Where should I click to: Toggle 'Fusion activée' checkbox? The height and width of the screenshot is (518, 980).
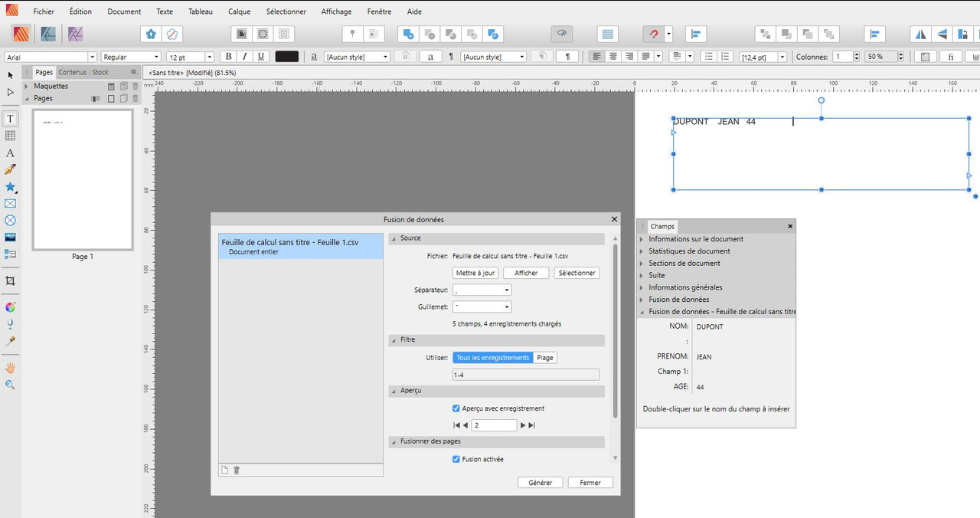pyautogui.click(x=456, y=459)
